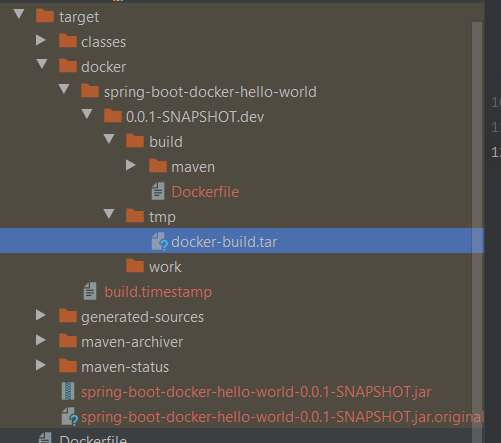Click the SNAPSHOT.jar archive icon
This screenshot has height=443, width=501.
(68, 391)
